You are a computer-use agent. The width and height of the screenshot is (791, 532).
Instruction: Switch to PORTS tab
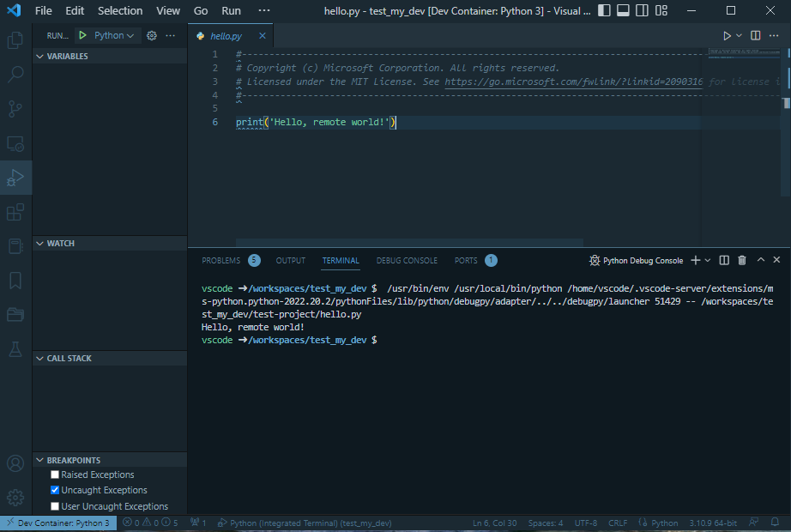pos(475,261)
